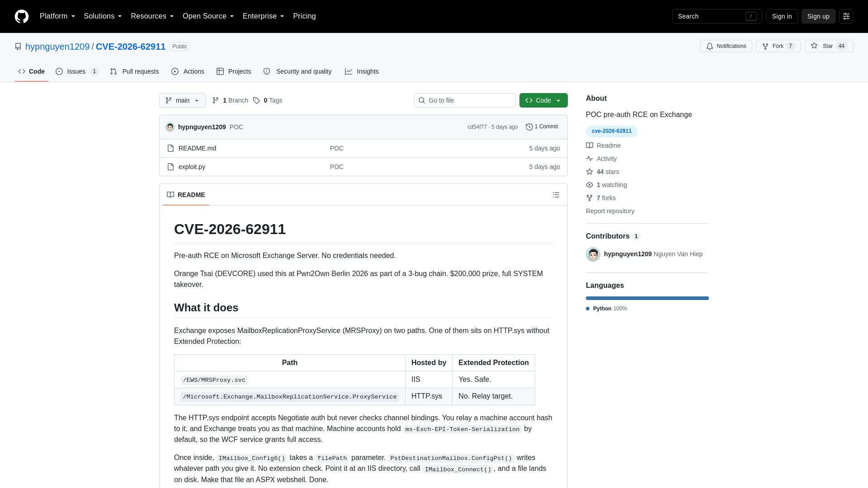Open the latest POC commit message
Viewport: 868px width, 488px height.
[x=236, y=127]
